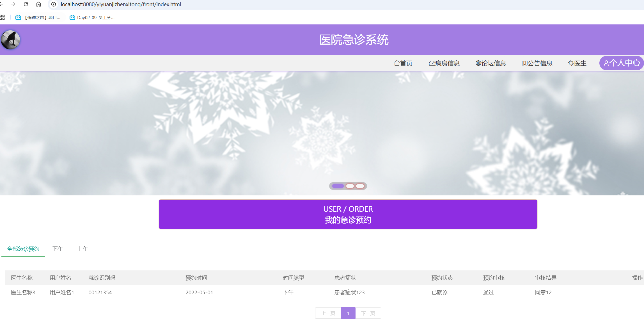Image resolution: width=644 pixels, height=326 pixels.
Task: Open 病房信息 ward info menu
Action: 444,63
